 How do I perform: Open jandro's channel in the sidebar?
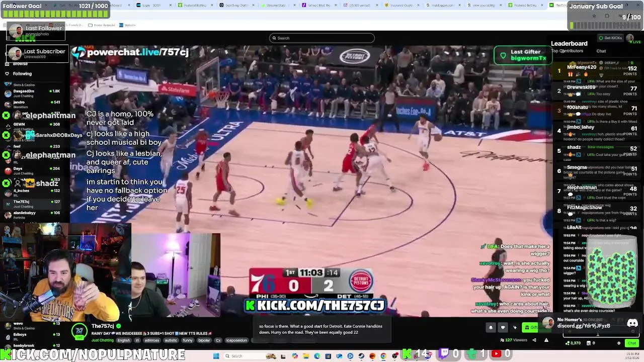point(32,105)
